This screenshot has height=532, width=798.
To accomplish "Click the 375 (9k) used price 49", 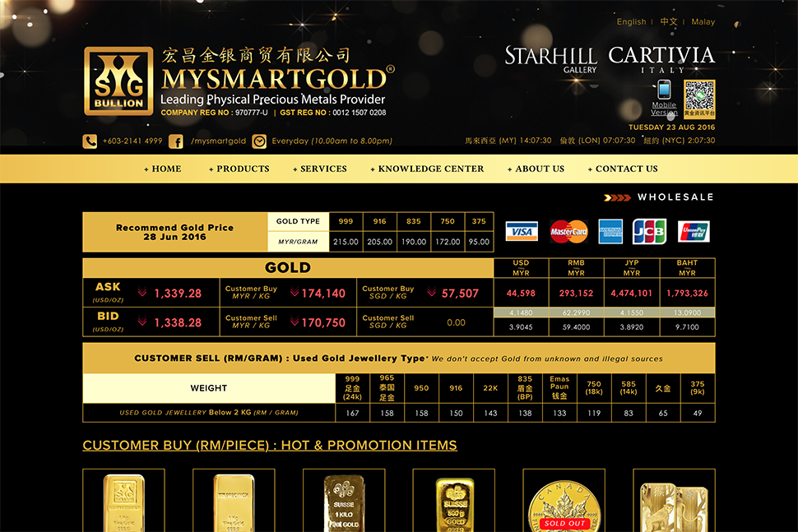I will tap(698, 413).
